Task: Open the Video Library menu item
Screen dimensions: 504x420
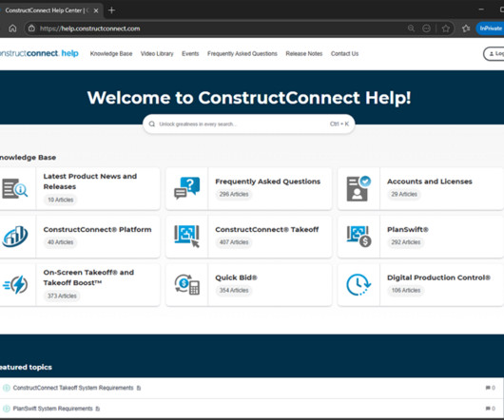Action: tap(157, 53)
